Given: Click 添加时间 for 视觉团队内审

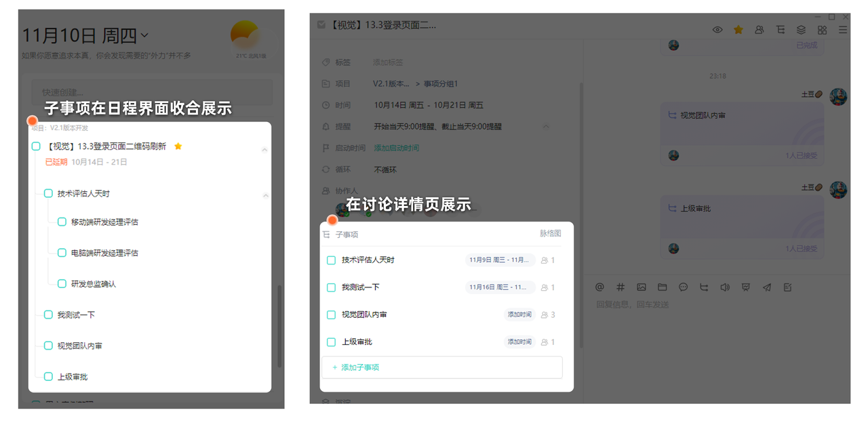Looking at the screenshot, I should pyautogui.click(x=519, y=314).
